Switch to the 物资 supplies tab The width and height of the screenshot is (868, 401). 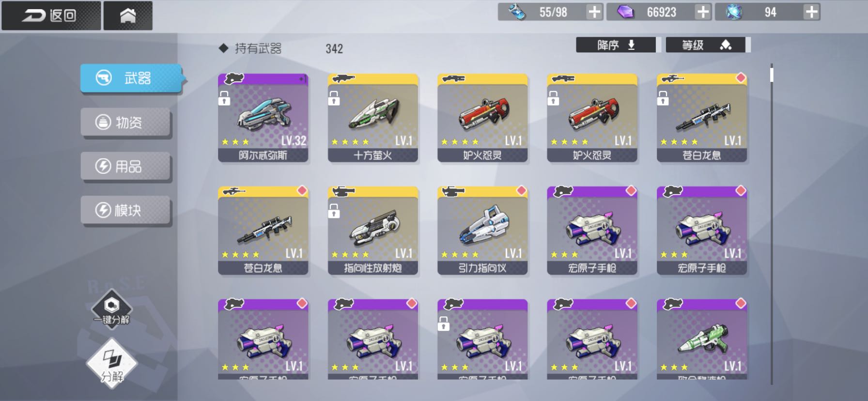pyautogui.click(x=125, y=122)
